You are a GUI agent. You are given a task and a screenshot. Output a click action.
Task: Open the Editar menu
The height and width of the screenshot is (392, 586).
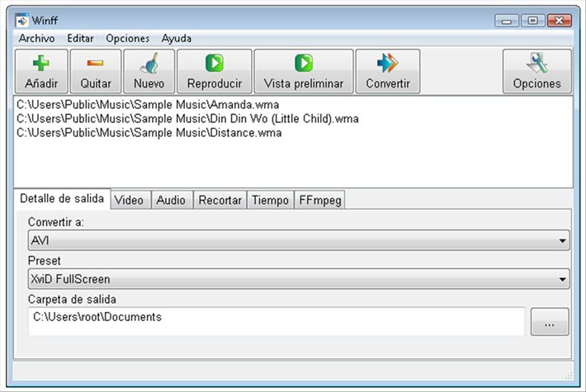tap(80, 38)
